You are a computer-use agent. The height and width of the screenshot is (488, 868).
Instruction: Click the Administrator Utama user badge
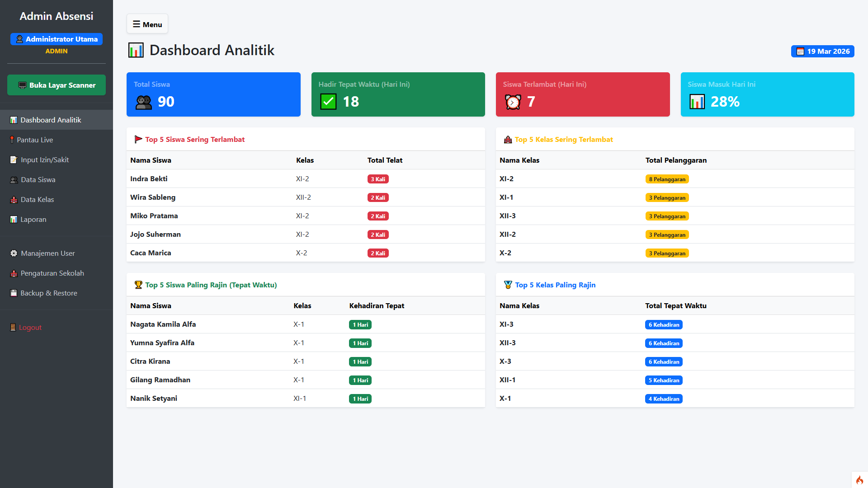tap(57, 39)
